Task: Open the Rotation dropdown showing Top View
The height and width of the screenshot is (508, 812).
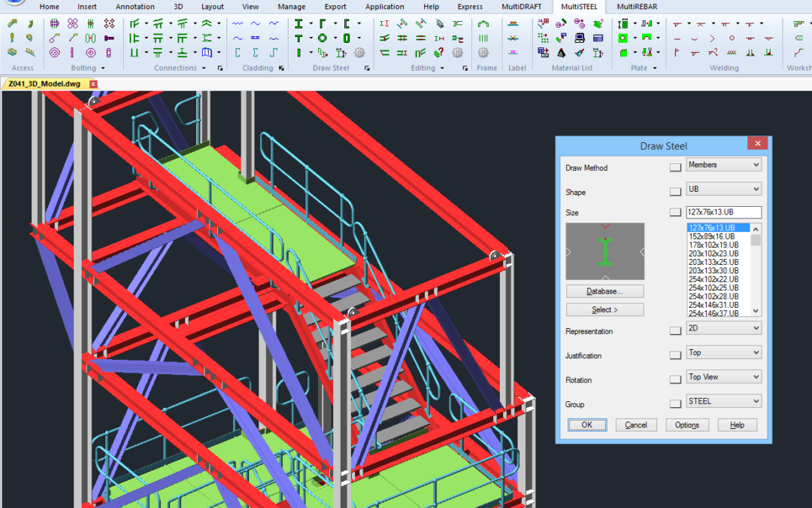Action: tap(724, 377)
